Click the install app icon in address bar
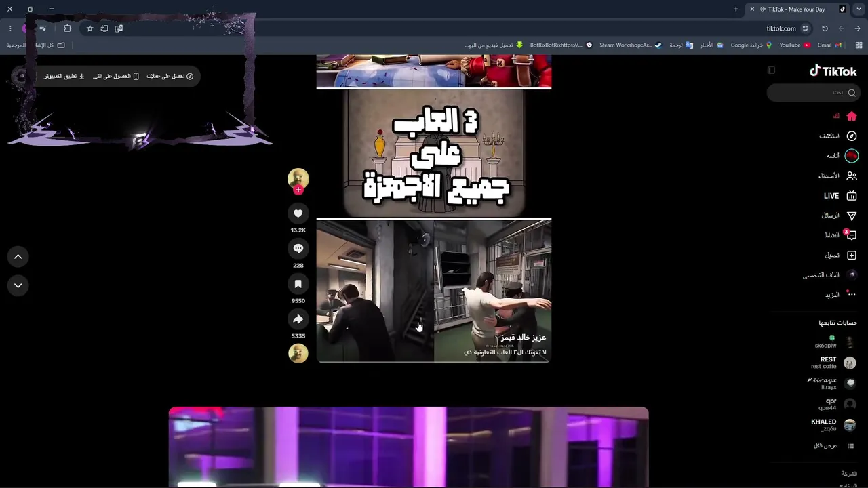Screen dimensions: 868x488 click(104, 28)
